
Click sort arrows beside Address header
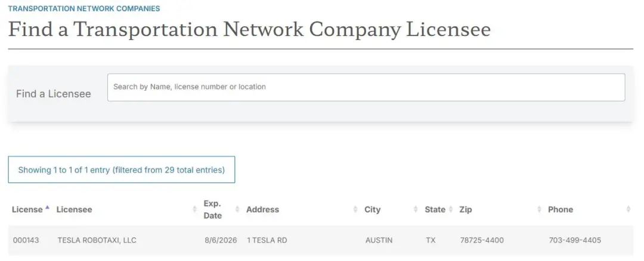[355, 210]
